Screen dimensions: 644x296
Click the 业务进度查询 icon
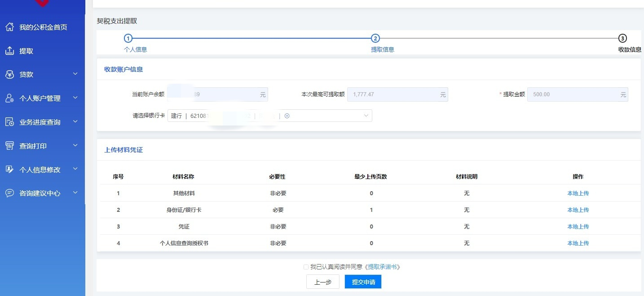pos(9,122)
